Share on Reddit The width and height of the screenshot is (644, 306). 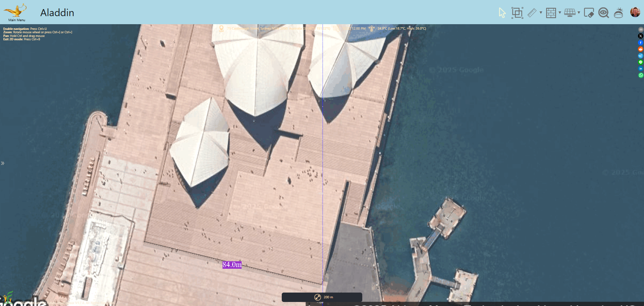coord(641,49)
